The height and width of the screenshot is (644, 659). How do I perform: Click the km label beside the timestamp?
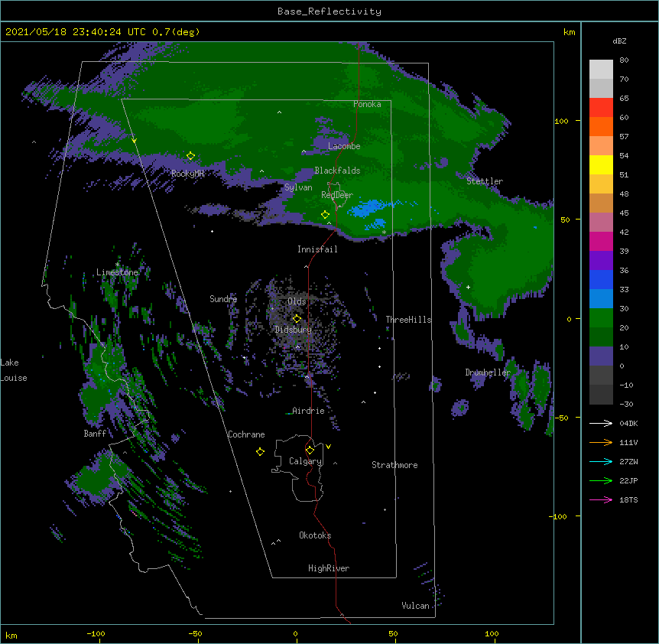(570, 32)
